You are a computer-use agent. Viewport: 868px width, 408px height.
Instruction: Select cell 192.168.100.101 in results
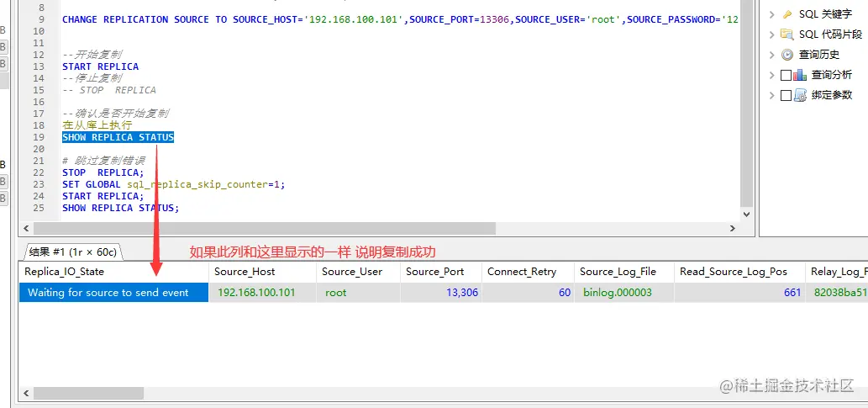tap(262, 292)
